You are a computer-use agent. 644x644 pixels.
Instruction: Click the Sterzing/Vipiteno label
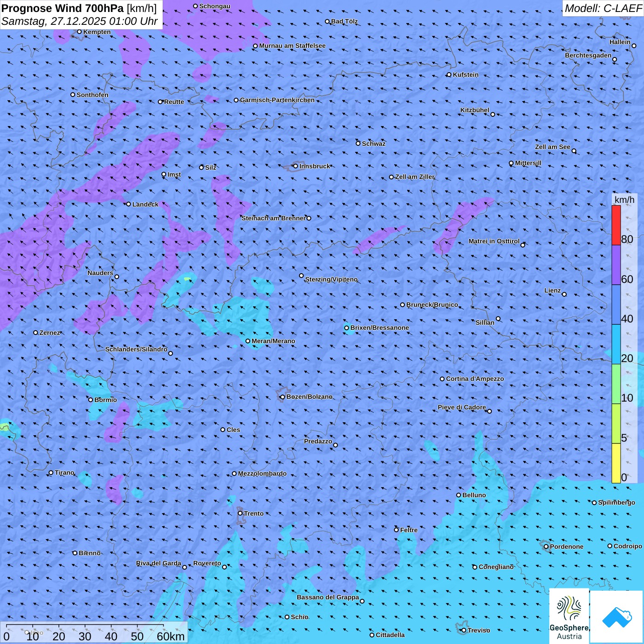(x=331, y=279)
